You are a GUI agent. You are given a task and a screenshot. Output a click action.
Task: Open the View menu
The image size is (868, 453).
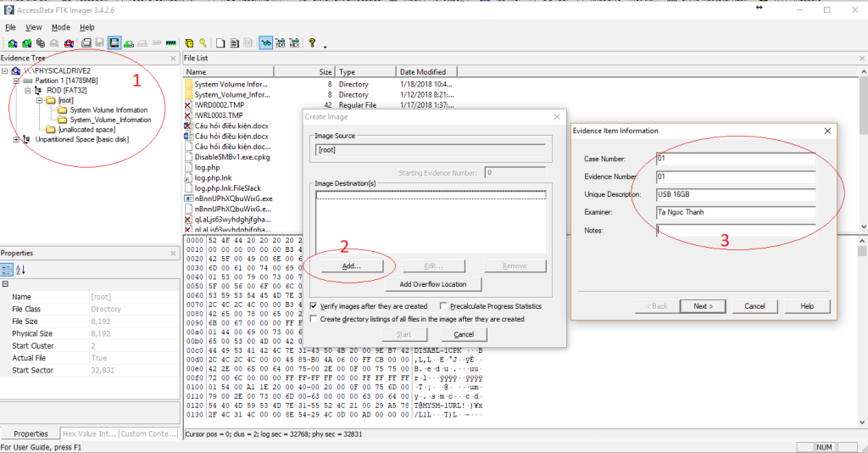click(33, 27)
